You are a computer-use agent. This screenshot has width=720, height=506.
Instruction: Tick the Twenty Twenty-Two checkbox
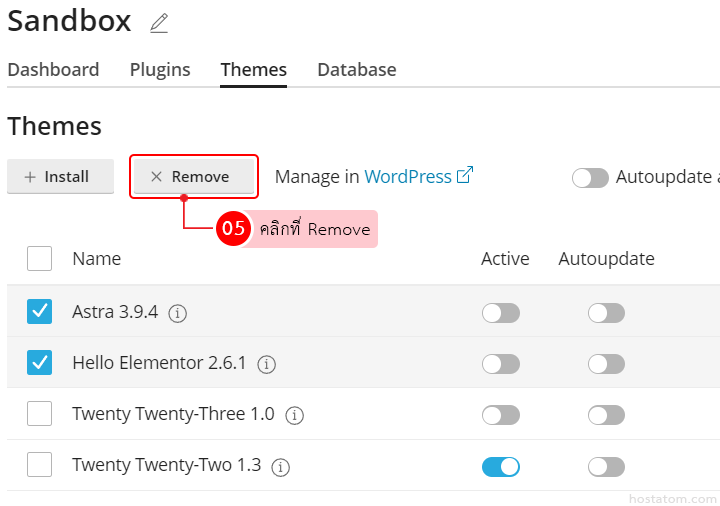pos(40,465)
